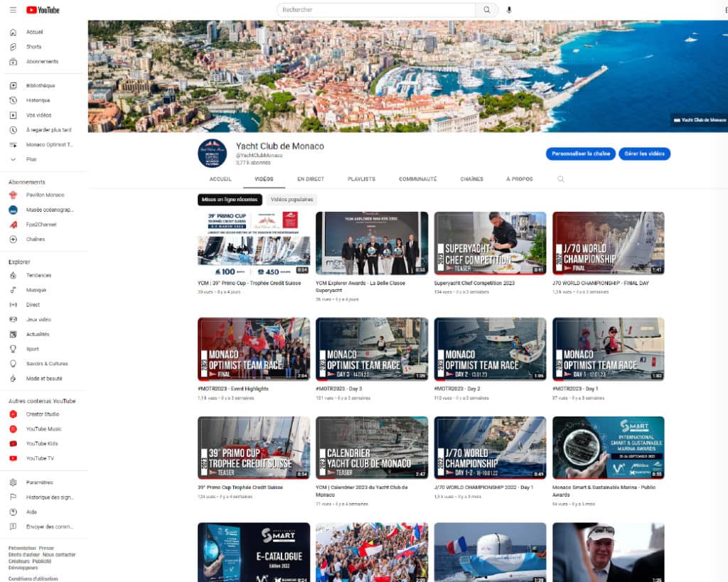728x582 pixels.
Task: Open Vos vidéos in sidebar
Action: [38, 115]
